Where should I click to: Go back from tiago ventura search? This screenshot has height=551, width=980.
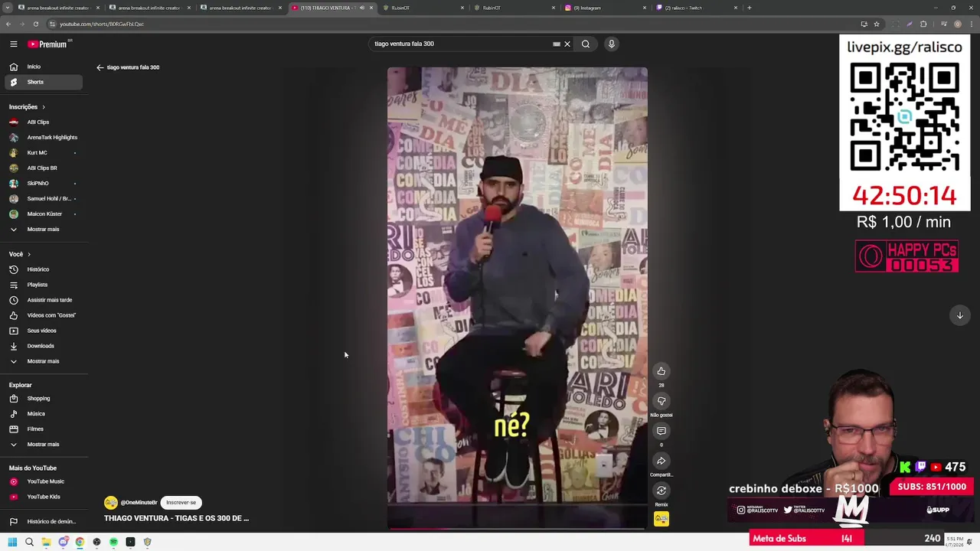pyautogui.click(x=100, y=67)
